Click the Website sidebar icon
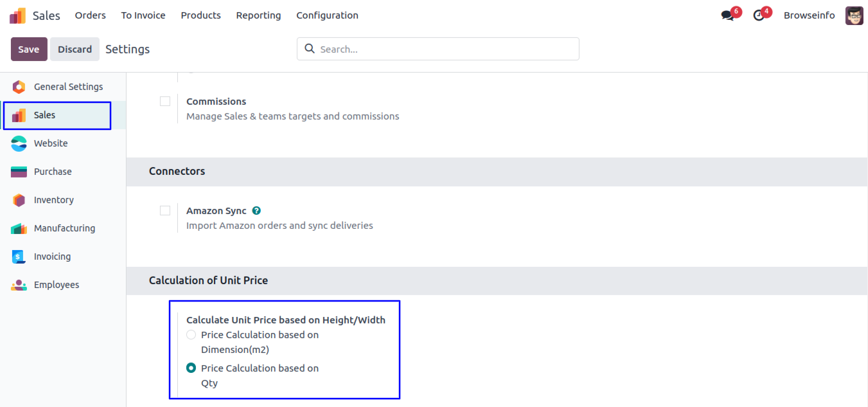 19,143
